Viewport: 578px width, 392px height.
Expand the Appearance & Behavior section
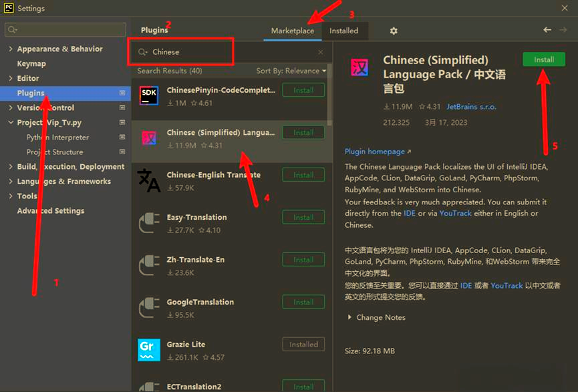(10, 49)
